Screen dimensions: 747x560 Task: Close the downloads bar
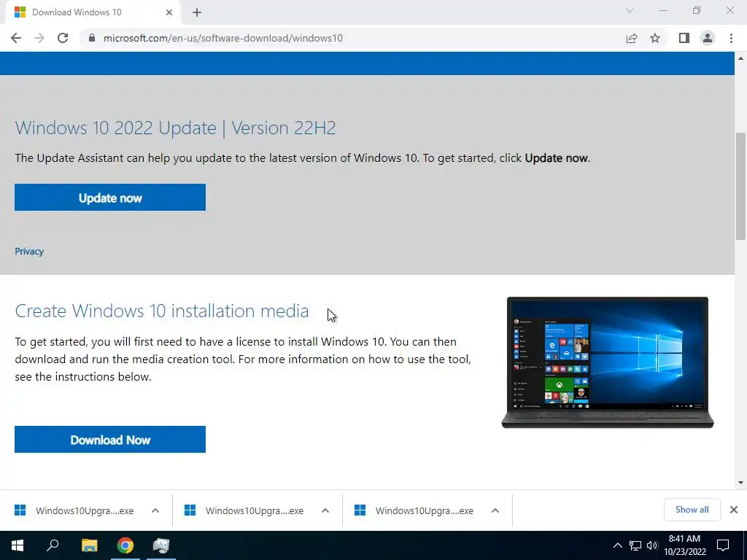(x=734, y=510)
